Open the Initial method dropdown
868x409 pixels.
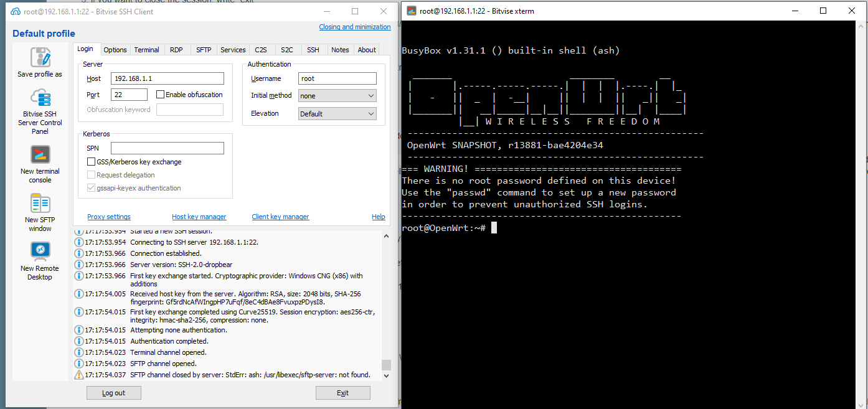[337, 96]
